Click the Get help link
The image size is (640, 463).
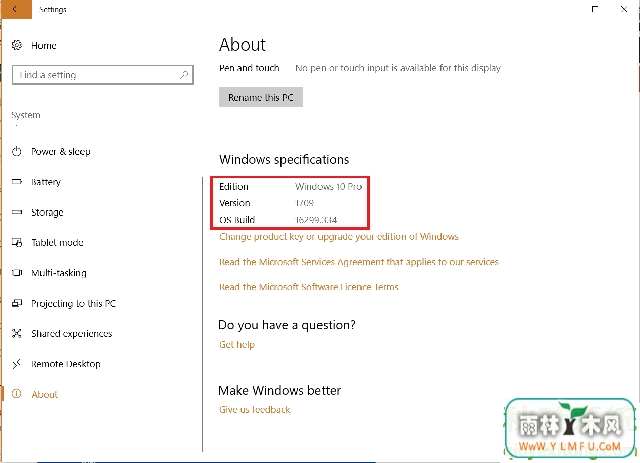(237, 345)
